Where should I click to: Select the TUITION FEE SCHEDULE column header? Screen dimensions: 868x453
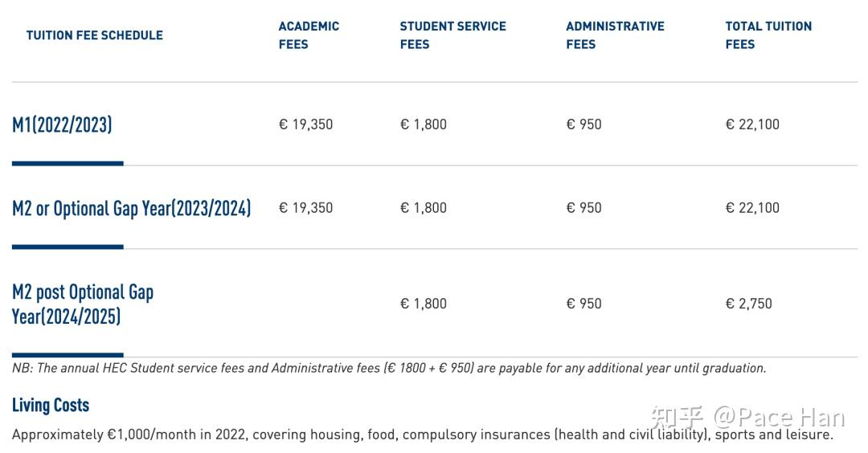click(x=94, y=35)
